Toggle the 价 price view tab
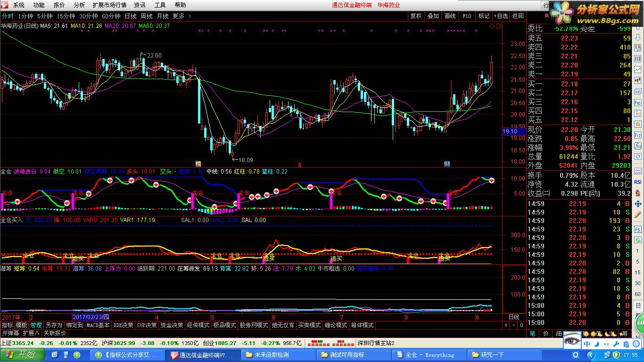 pos(545,333)
